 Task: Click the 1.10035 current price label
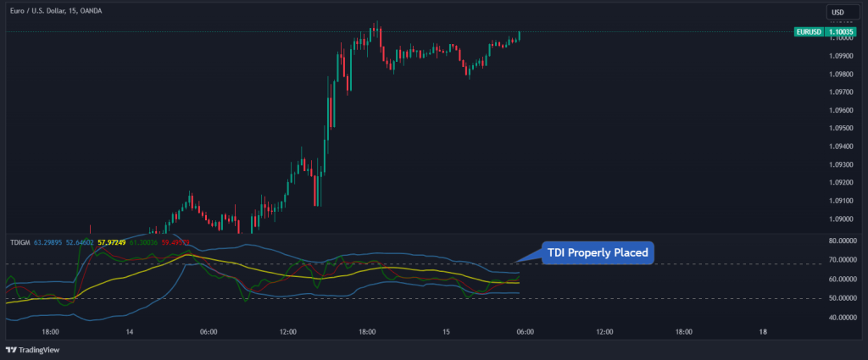(x=840, y=32)
